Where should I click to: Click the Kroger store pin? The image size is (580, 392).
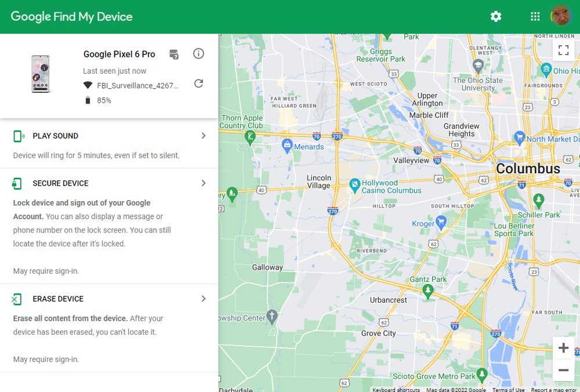point(441,223)
